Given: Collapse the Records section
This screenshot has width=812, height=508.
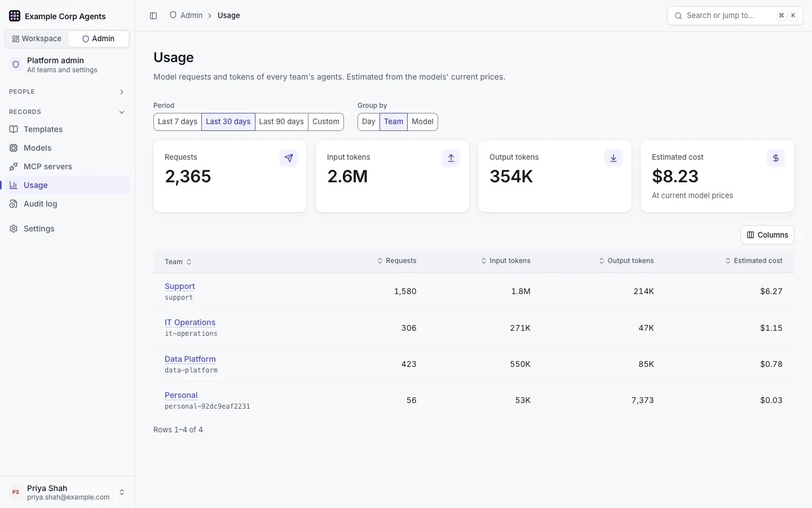Looking at the screenshot, I should click(x=68, y=112).
